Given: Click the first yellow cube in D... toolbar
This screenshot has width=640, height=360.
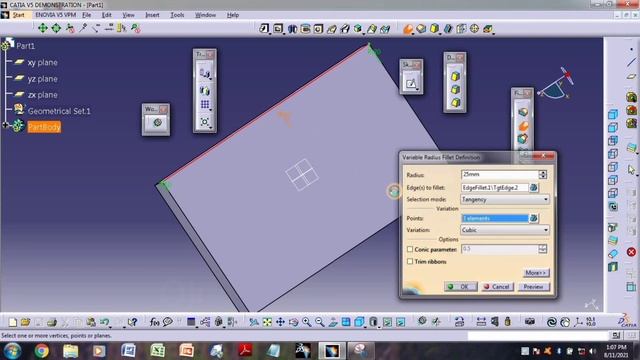Looking at the screenshot, I should (456, 76).
